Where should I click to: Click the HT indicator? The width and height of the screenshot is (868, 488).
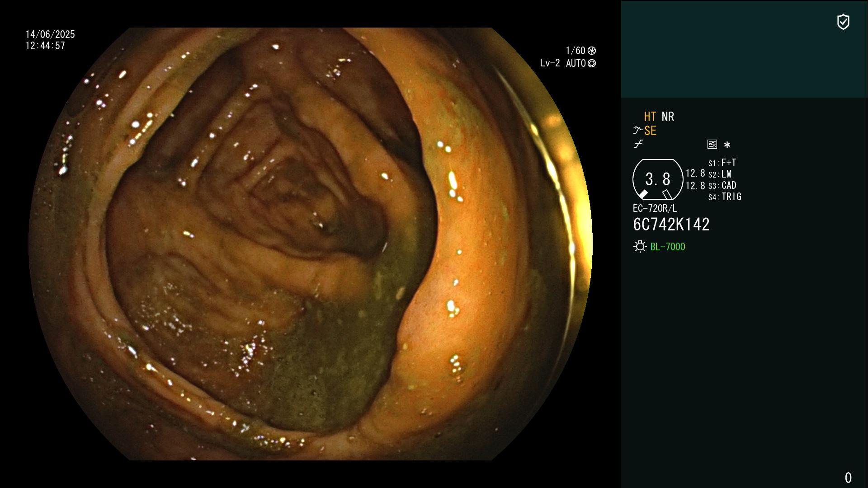(x=650, y=117)
